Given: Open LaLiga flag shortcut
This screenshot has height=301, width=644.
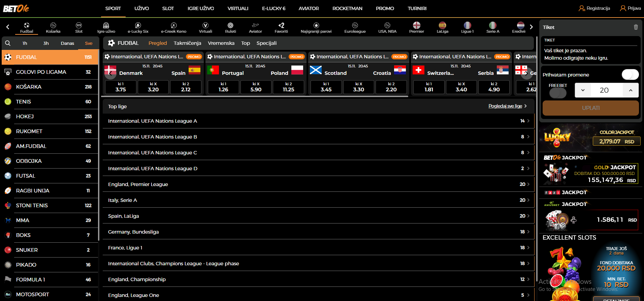Looking at the screenshot, I should (443, 25).
